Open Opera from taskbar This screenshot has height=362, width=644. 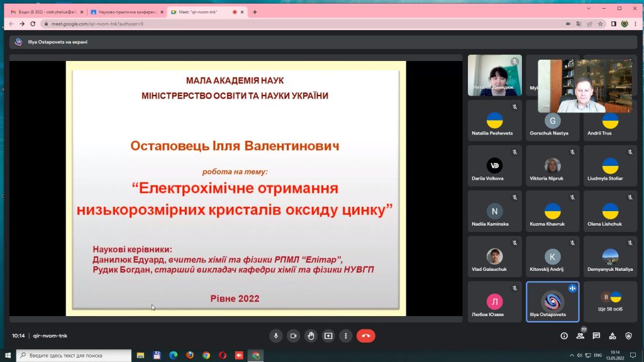coord(223,355)
